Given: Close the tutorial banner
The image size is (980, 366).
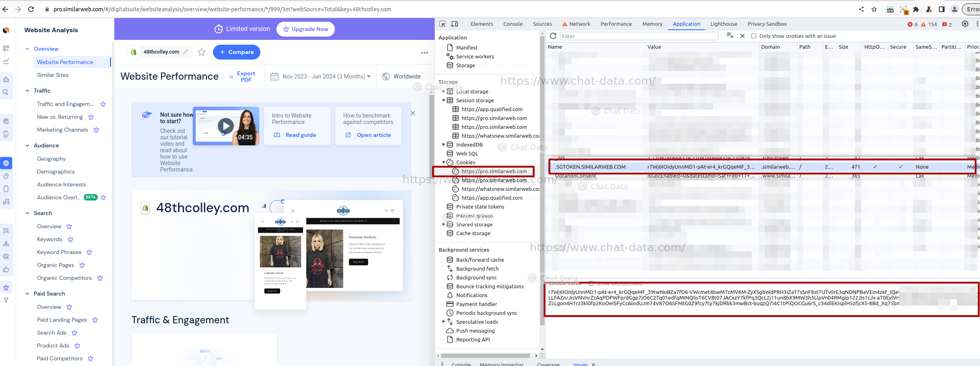Looking at the screenshot, I should (413, 113).
